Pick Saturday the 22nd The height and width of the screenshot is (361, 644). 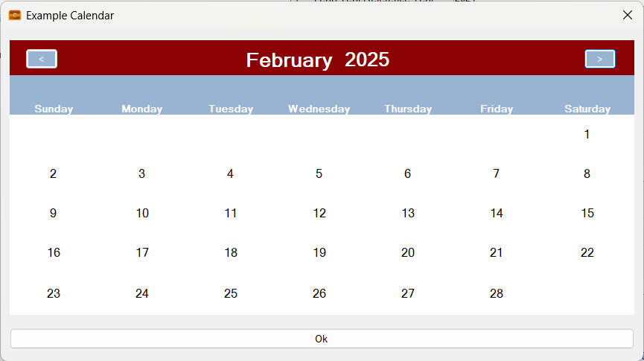point(587,253)
